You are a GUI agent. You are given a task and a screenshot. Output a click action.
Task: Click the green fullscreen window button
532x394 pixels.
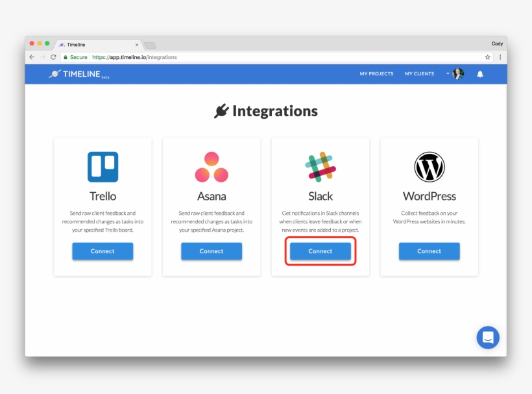(x=47, y=43)
